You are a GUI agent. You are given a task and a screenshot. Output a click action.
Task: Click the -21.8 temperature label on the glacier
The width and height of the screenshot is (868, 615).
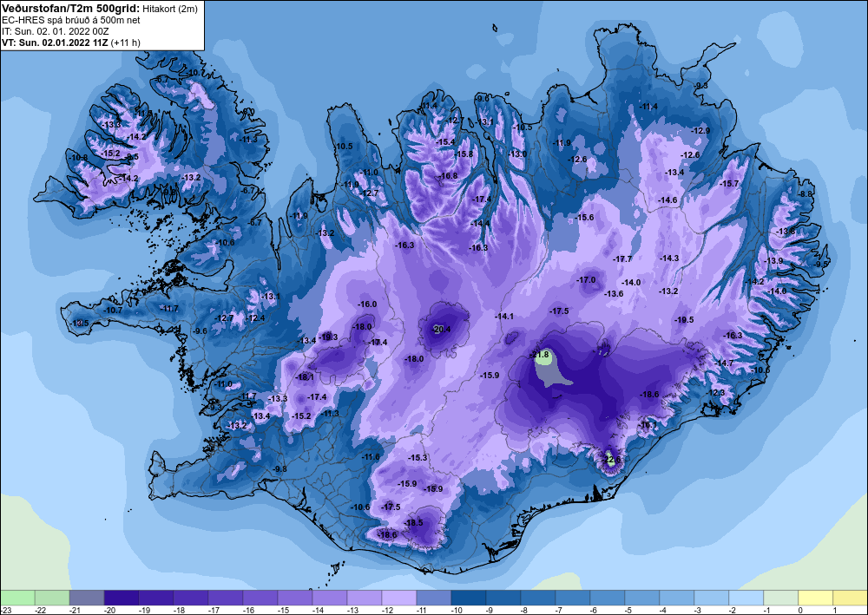pyautogui.click(x=540, y=355)
